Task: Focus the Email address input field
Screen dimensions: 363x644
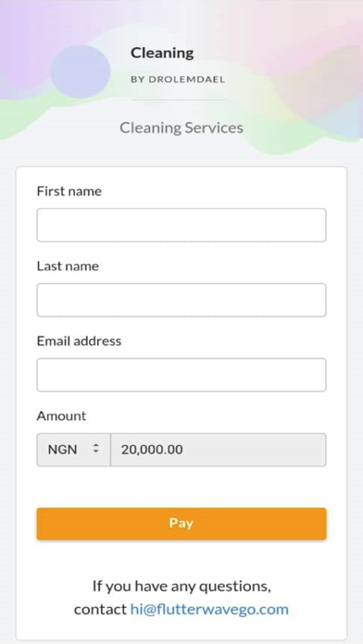Action: click(x=181, y=375)
